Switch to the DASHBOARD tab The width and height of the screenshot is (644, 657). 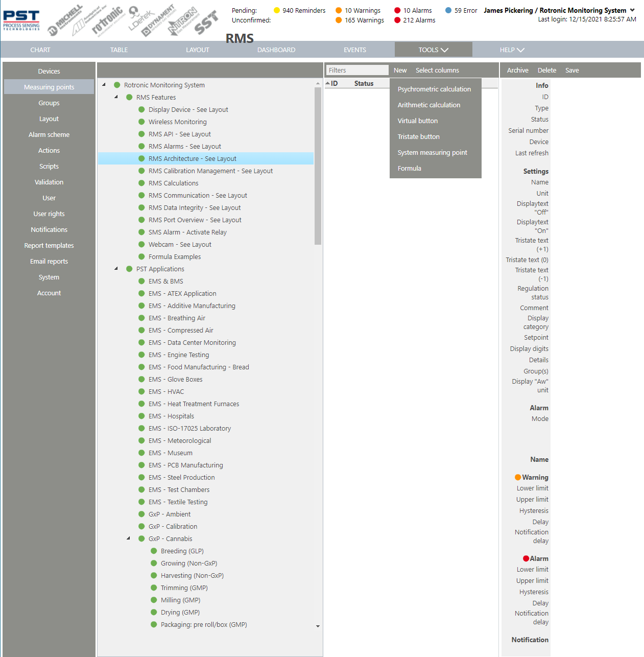point(276,50)
